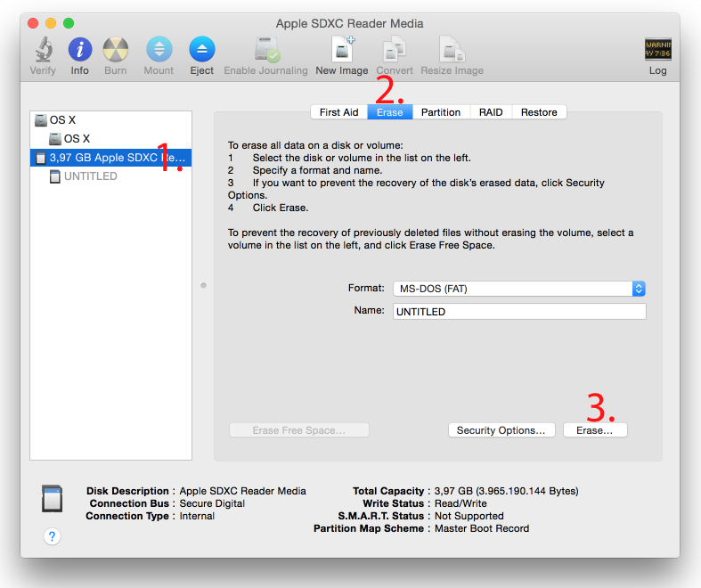The width and height of the screenshot is (701, 588).
Task: Select the UNTITLED volume in sidebar
Action: click(x=110, y=176)
